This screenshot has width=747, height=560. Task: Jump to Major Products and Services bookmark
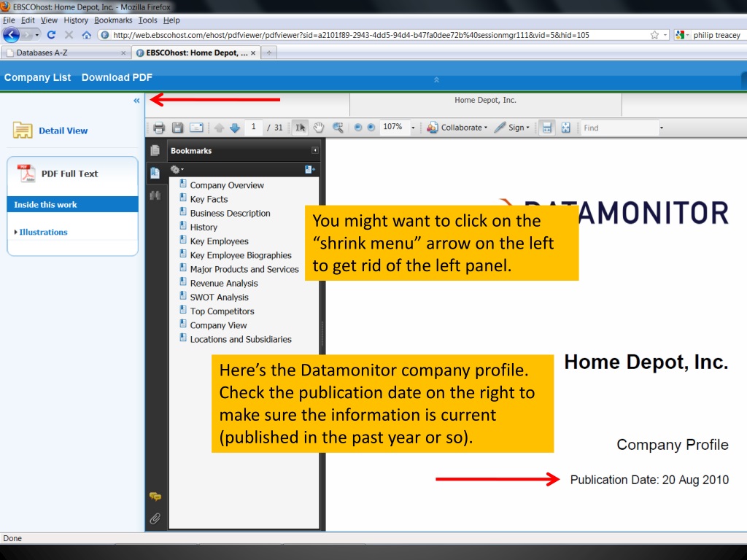[x=244, y=269]
